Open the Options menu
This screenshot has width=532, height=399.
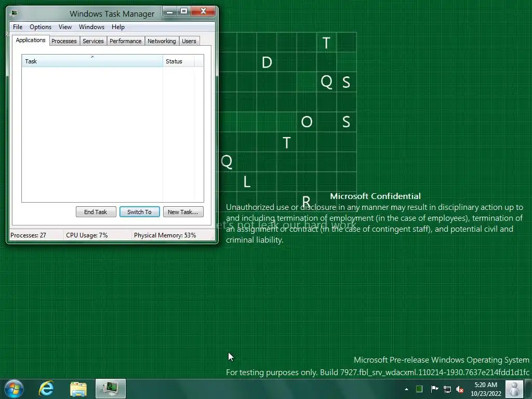(x=41, y=27)
